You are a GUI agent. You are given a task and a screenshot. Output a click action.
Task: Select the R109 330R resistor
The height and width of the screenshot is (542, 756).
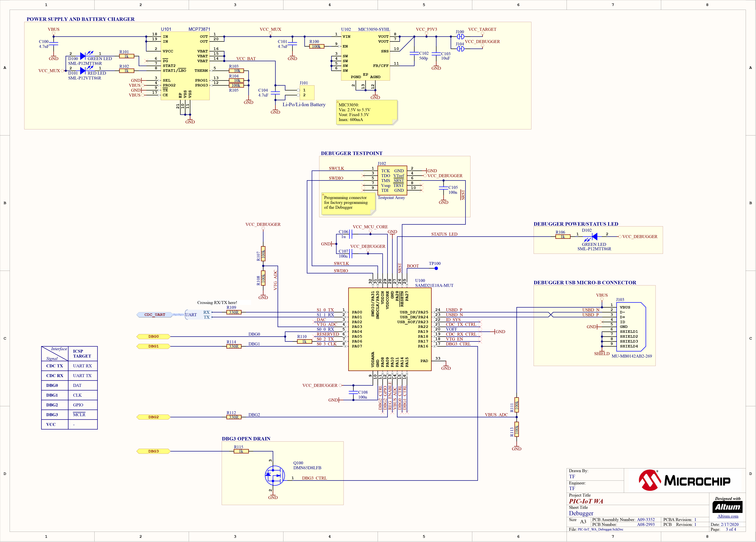click(234, 312)
